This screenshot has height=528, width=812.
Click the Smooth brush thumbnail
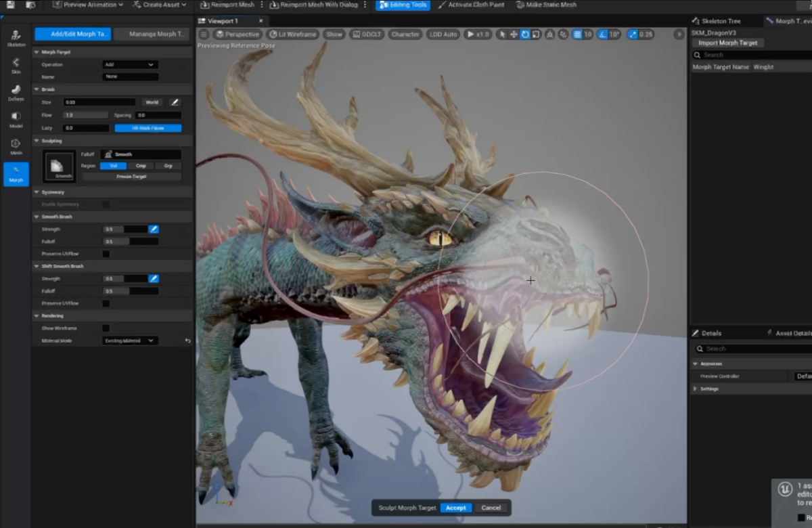tap(60, 167)
